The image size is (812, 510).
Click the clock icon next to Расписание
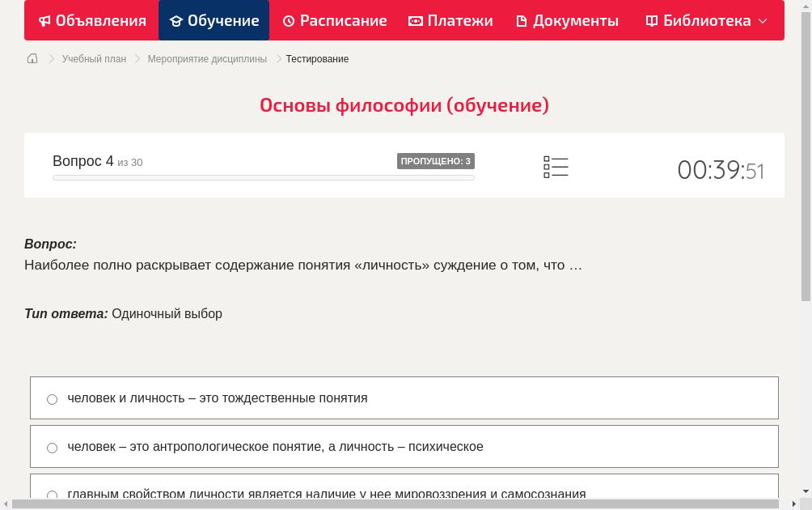(288, 20)
